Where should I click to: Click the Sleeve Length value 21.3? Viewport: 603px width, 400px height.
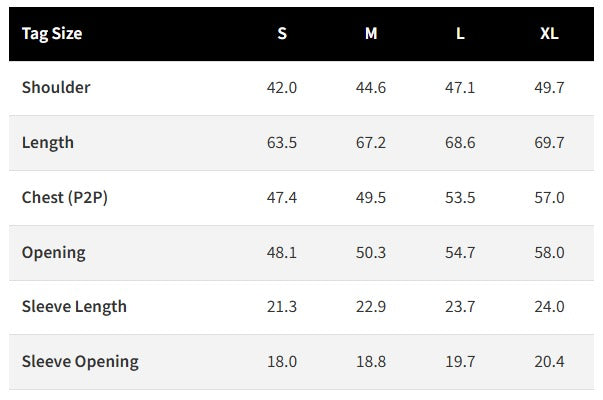(282, 307)
